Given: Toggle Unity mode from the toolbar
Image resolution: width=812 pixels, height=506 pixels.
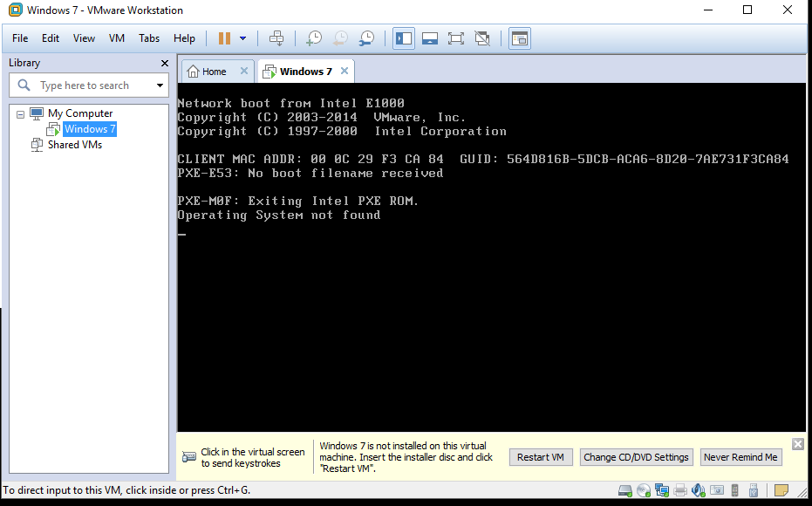Looking at the screenshot, I should [482, 38].
